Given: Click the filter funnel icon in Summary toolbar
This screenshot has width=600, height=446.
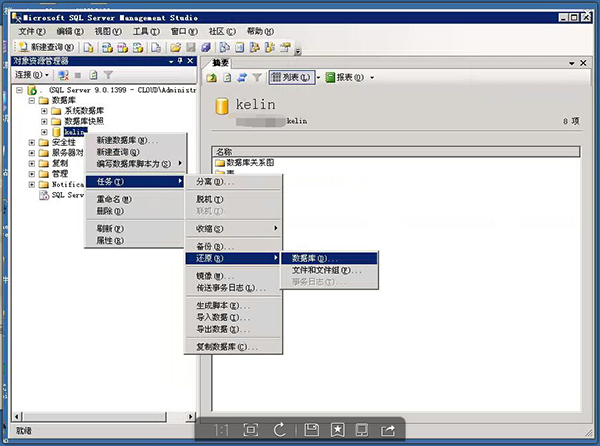Looking at the screenshot, I should click(257, 77).
